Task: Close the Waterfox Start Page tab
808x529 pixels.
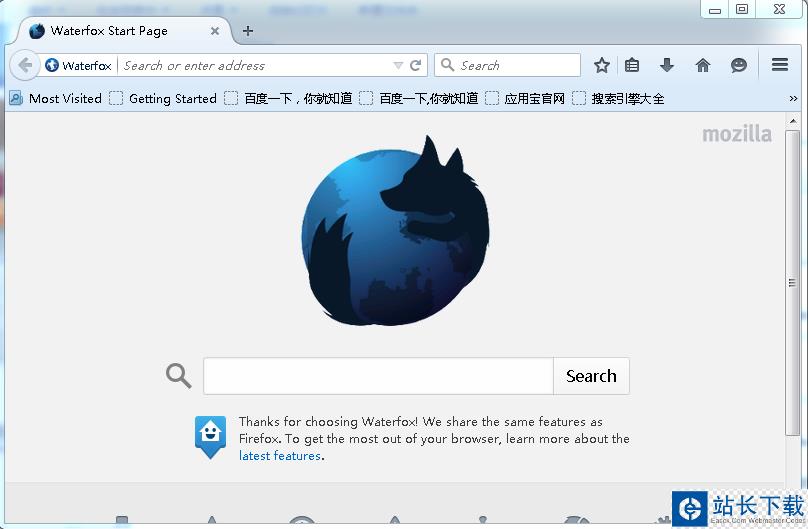Action: point(215,31)
